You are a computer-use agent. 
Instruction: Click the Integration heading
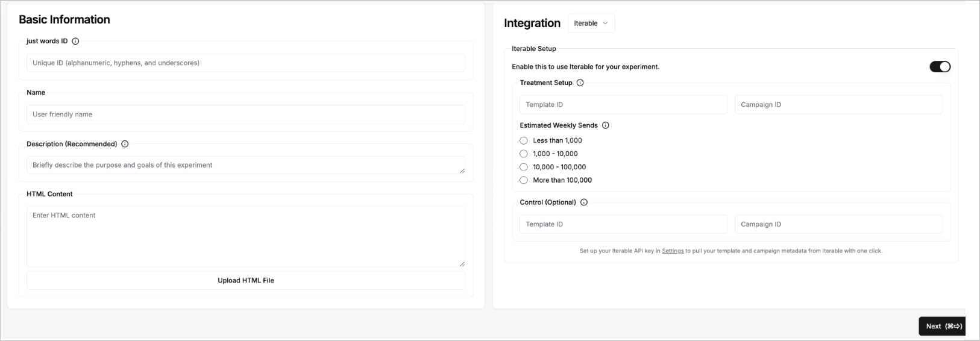[x=532, y=23]
